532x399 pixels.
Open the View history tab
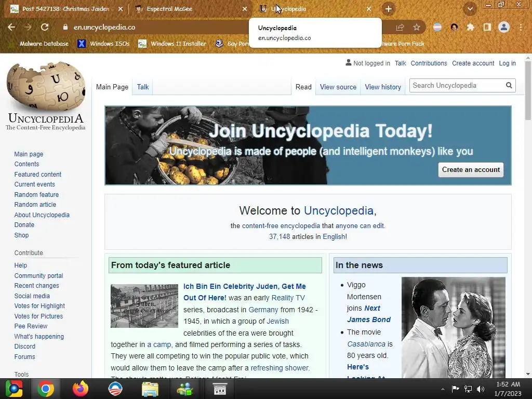[x=383, y=87]
